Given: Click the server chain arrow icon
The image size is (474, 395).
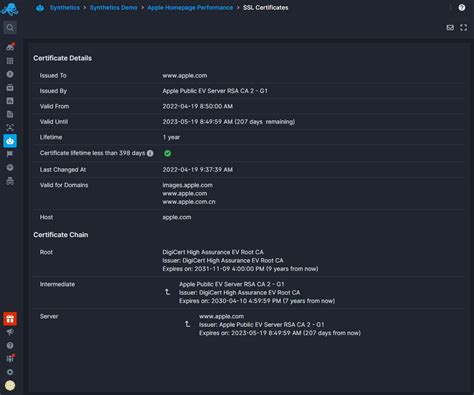Looking at the screenshot, I should click(188, 324).
